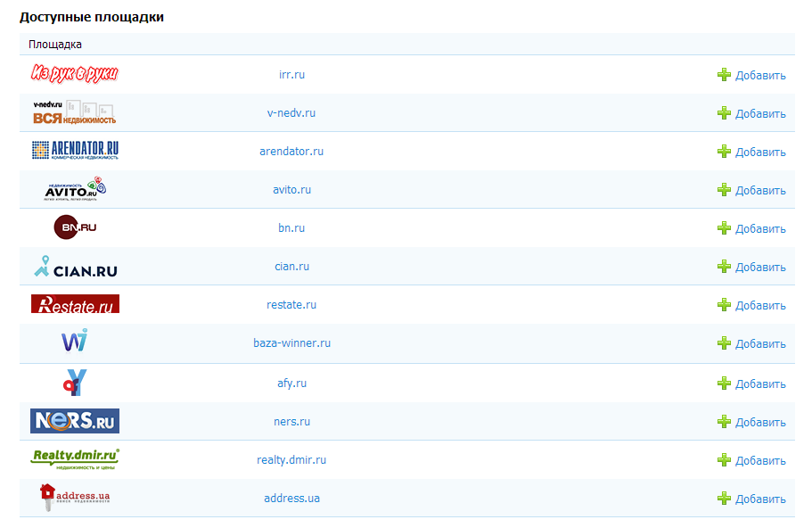Click the Avito.ru logo
Viewport: 812px width, 528px height.
tap(75, 188)
